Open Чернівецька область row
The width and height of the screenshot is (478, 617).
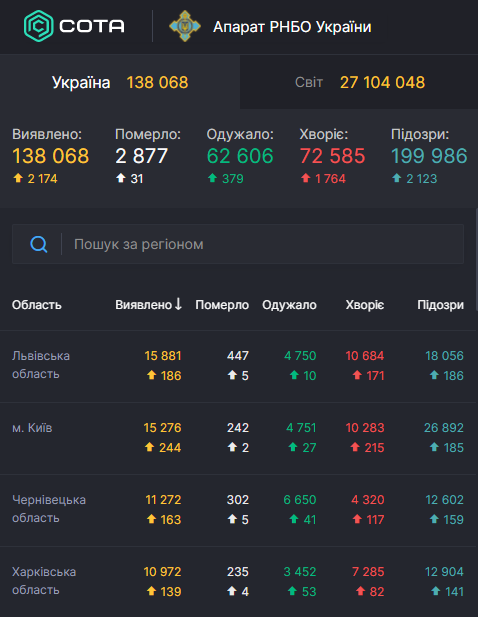pyautogui.click(x=238, y=510)
